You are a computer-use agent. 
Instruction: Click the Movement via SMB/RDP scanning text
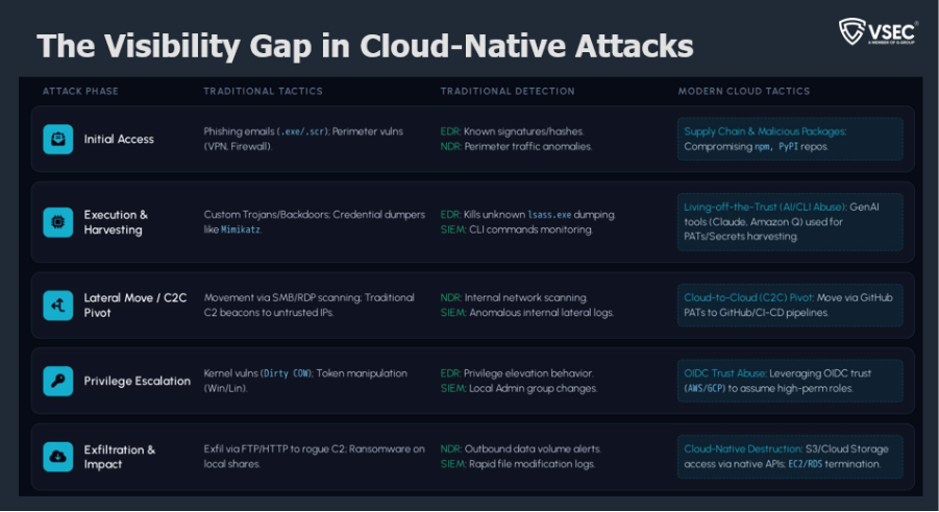point(308,305)
